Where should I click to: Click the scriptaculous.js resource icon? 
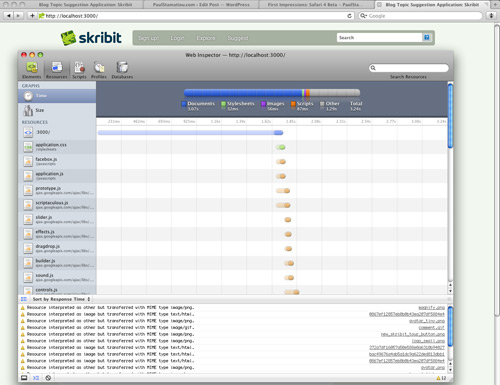28,205
